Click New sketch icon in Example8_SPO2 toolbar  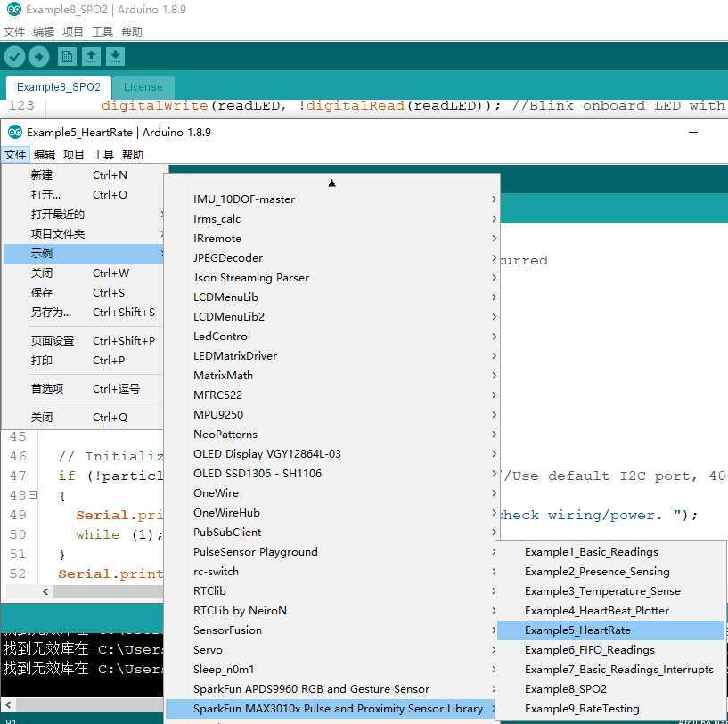[67, 57]
